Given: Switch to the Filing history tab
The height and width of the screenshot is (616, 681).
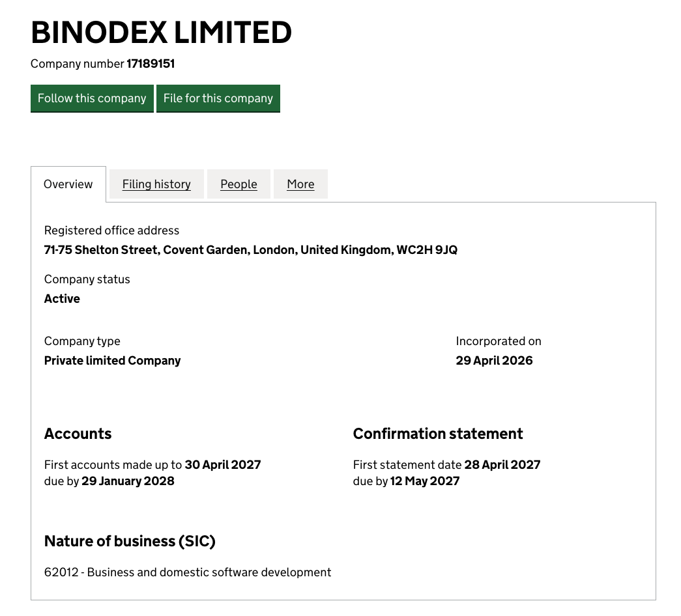Looking at the screenshot, I should coord(156,184).
